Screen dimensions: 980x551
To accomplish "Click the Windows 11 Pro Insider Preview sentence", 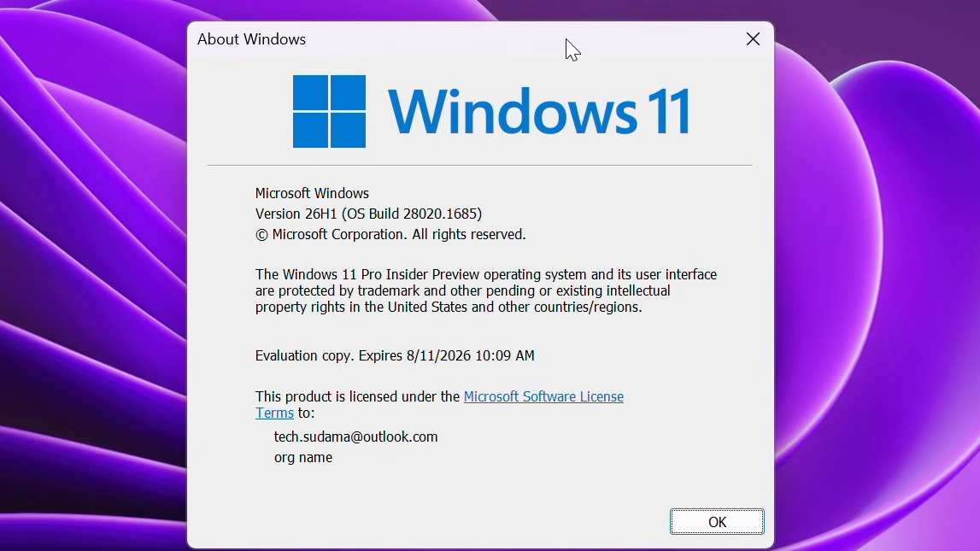I will 485,275.
